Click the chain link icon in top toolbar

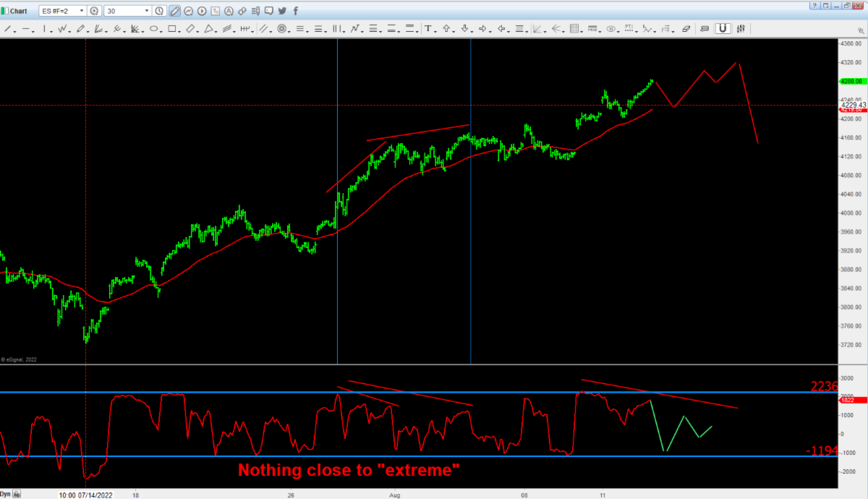tap(242, 11)
